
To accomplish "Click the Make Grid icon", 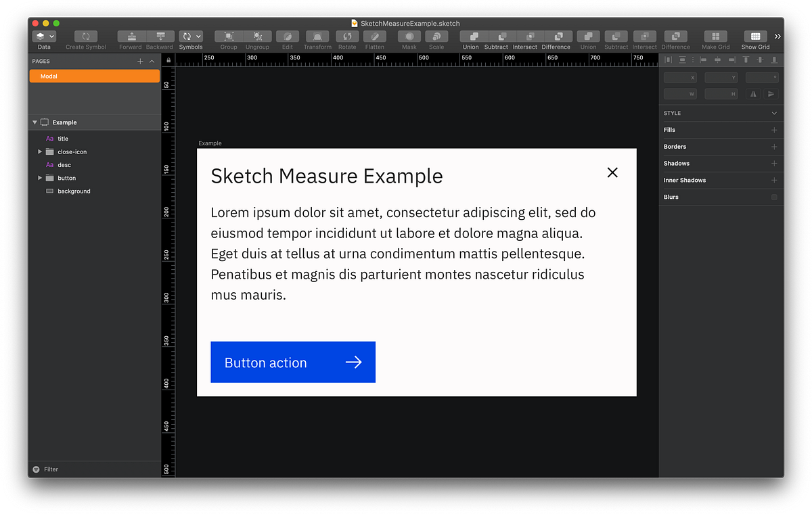I will point(715,37).
